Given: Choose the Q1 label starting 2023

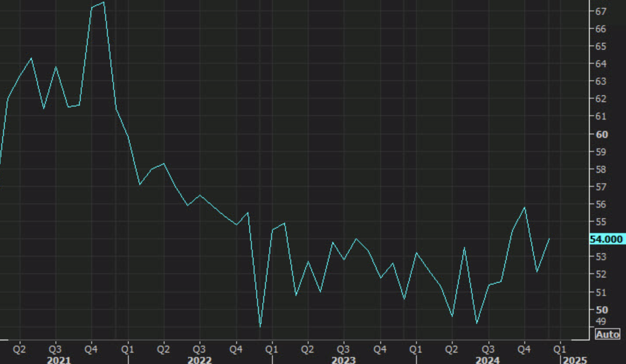Looking at the screenshot, I should 272,350.
